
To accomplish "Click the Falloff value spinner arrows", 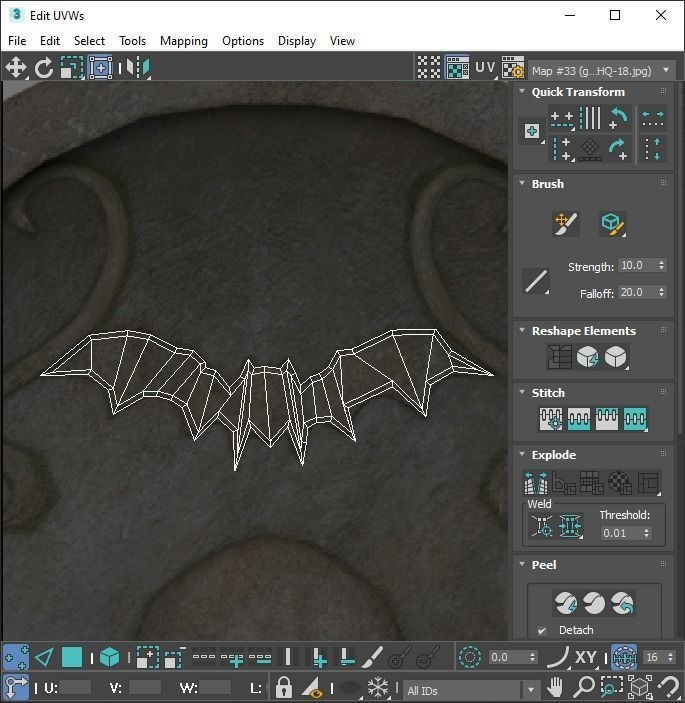I will [x=661, y=292].
